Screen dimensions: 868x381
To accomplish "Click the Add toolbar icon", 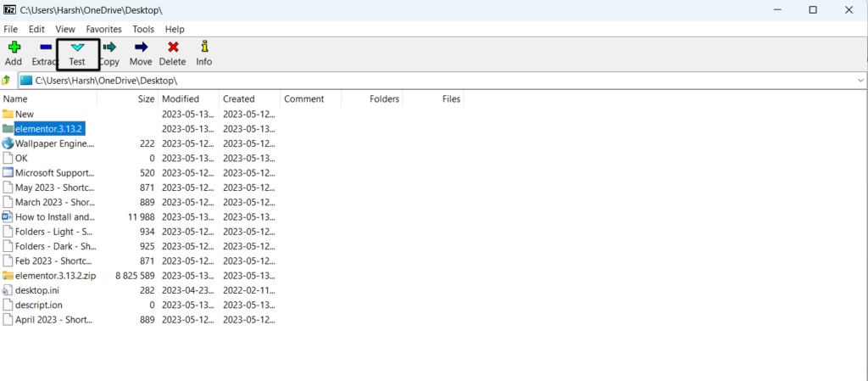I will pos(14,47).
